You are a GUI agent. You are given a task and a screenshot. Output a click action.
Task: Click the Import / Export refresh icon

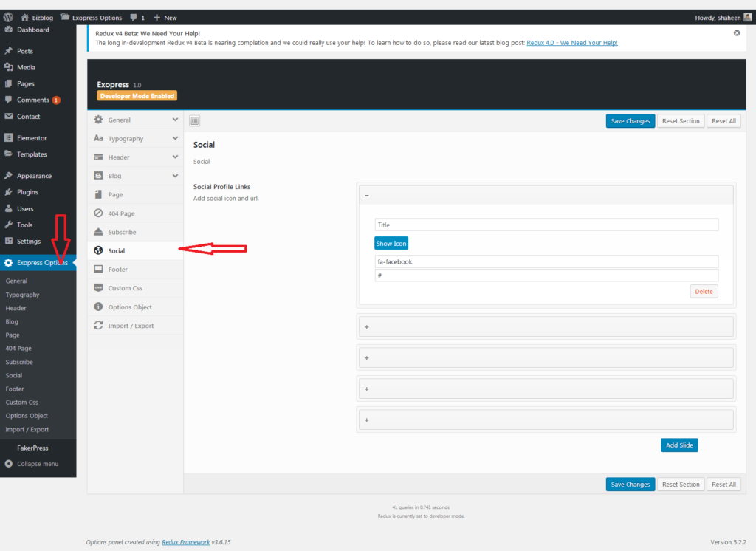98,325
